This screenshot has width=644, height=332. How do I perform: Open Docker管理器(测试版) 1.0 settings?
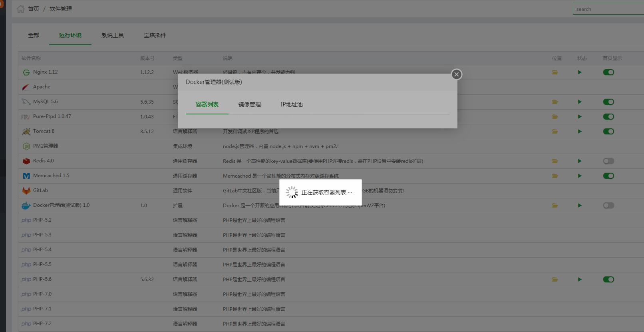pos(61,205)
